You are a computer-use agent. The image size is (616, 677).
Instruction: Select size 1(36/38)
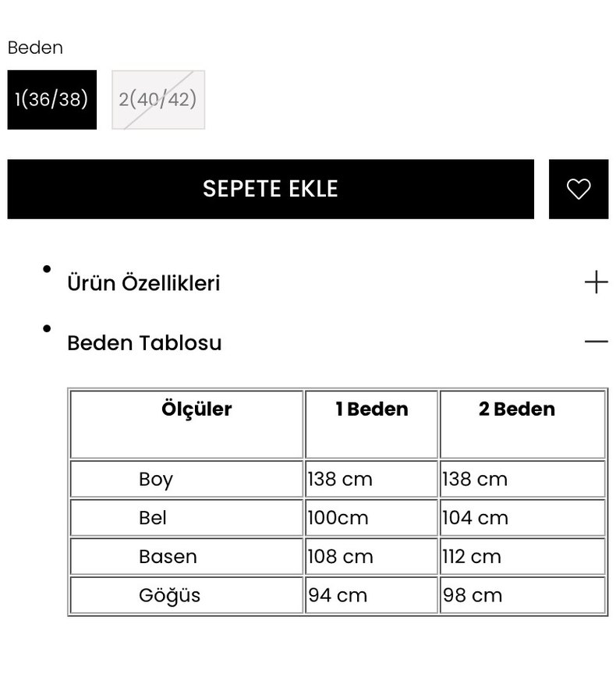(x=51, y=99)
